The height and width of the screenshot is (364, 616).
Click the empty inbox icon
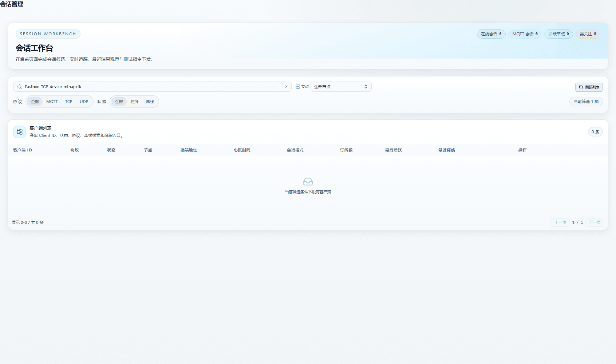308,182
